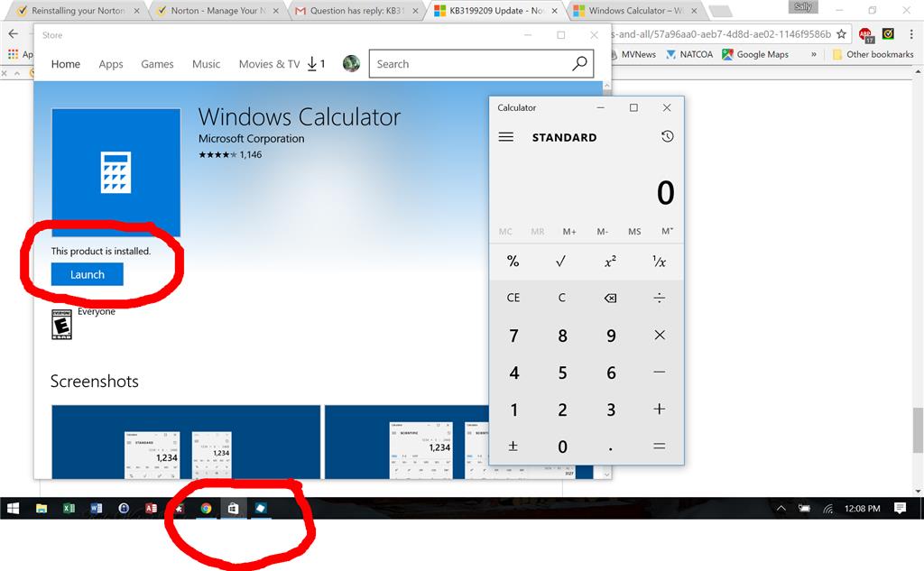
Task: Click the Chrome back arrow
Action: tap(13, 34)
